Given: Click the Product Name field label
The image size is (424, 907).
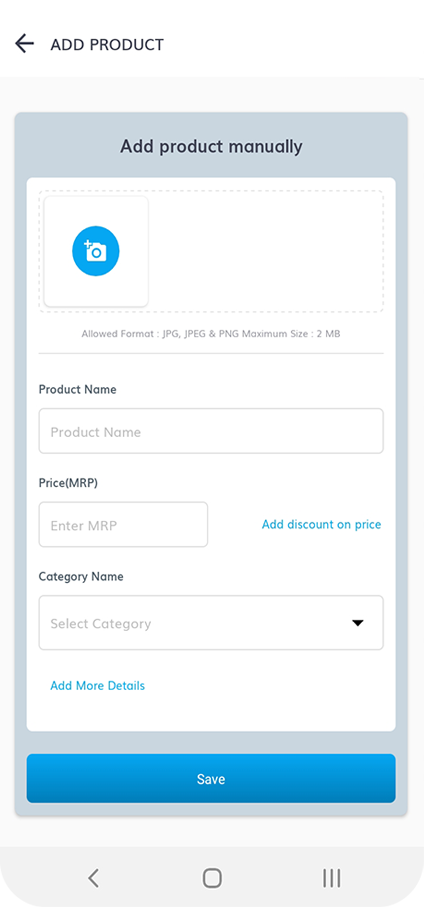Looking at the screenshot, I should coord(78,389).
